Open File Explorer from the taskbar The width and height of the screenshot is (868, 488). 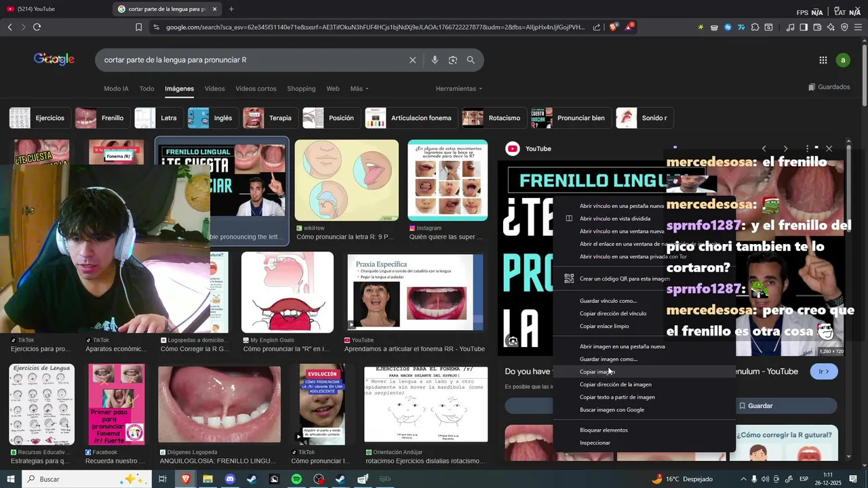point(208,479)
